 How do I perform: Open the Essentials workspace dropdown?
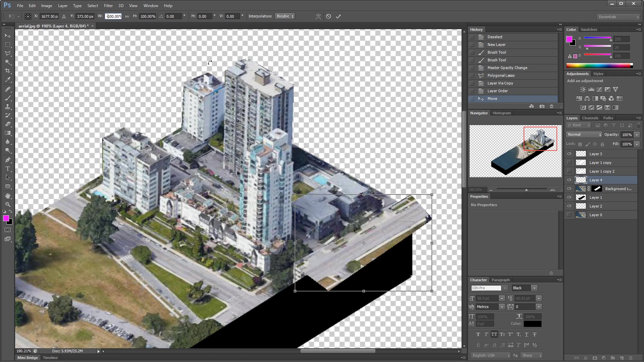619,17
